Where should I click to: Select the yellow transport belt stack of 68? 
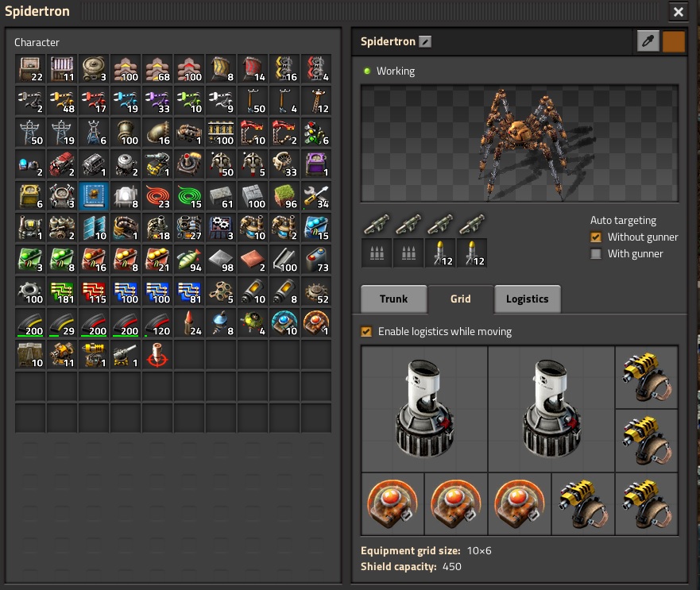pos(157,69)
